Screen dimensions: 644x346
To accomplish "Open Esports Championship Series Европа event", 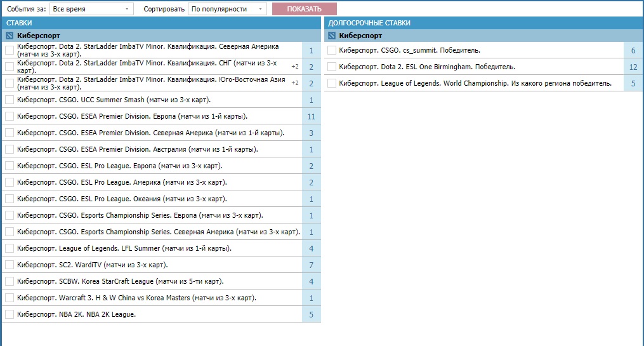I will [x=140, y=215].
